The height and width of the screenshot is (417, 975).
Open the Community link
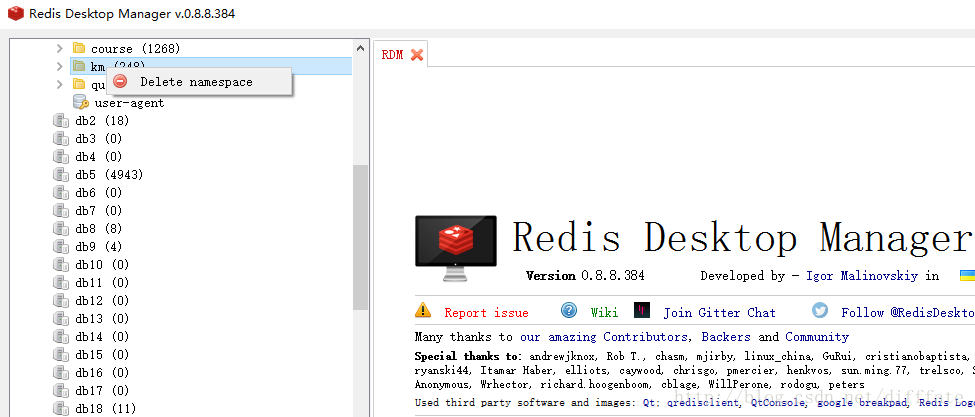point(816,337)
